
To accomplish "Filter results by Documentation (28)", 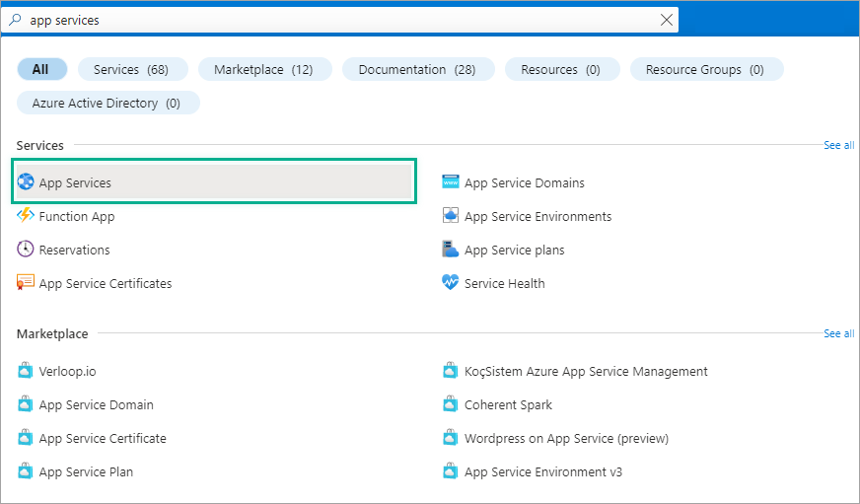I will click(x=418, y=69).
